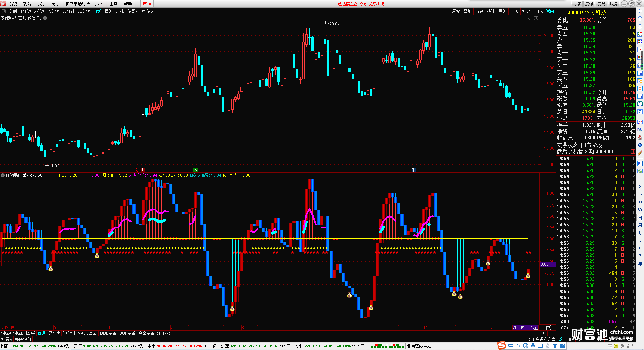This screenshot has width=644, height=350.
Task: Click the +自选 add to watchlist button
Action: click(538, 11)
